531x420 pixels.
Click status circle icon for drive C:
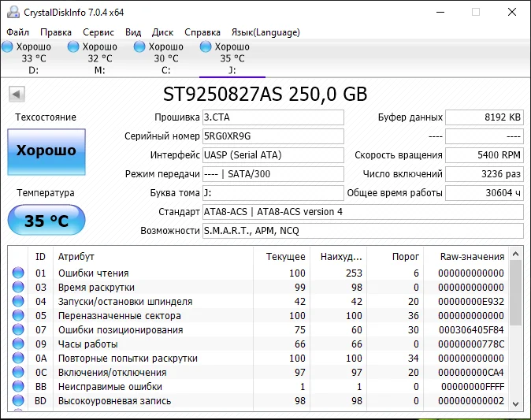tap(139, 46)
